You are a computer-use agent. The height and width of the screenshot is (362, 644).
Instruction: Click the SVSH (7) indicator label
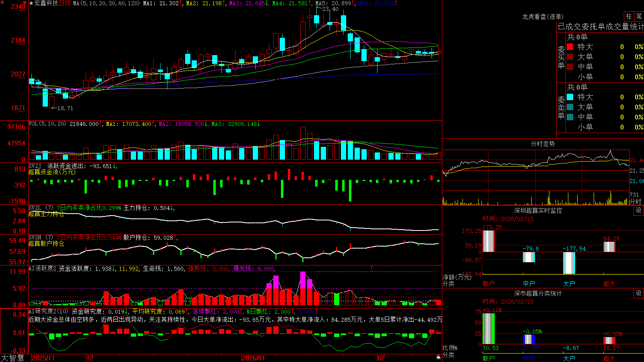coord(41,238)
